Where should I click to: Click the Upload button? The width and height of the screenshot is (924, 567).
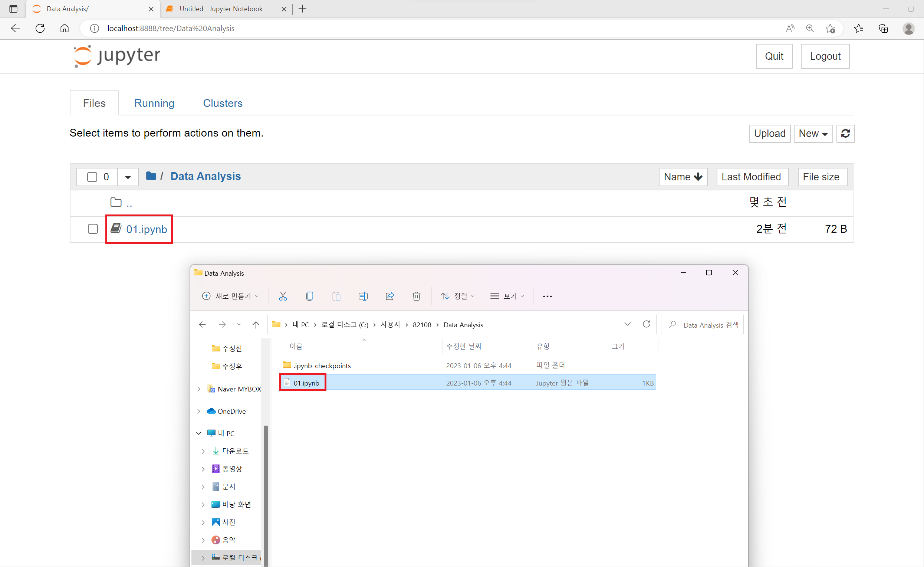[x=769, y=134]
